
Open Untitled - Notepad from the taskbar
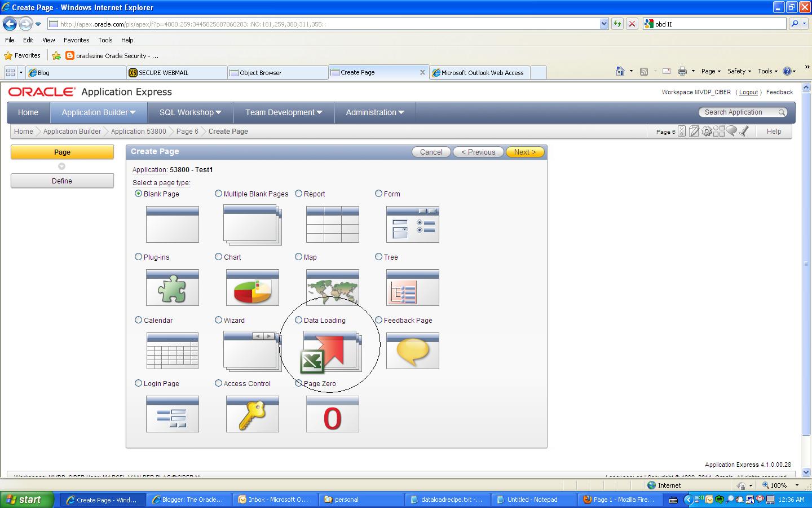tap(531, 500)
